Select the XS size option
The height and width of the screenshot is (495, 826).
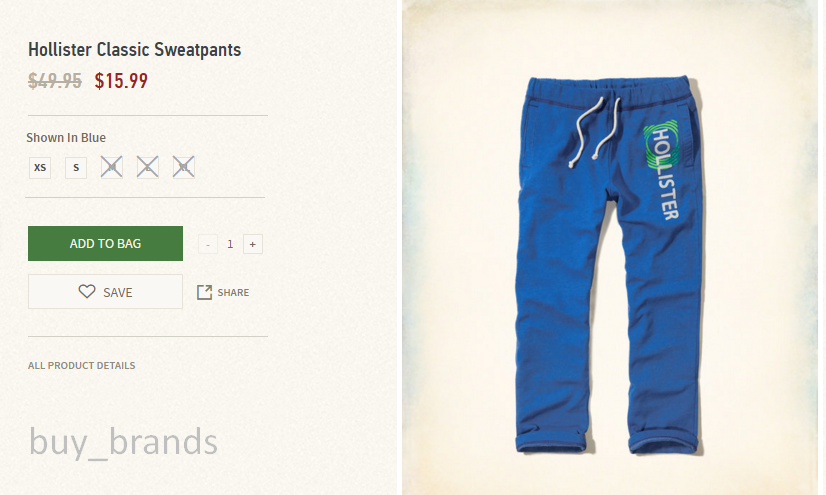[40, 167]
